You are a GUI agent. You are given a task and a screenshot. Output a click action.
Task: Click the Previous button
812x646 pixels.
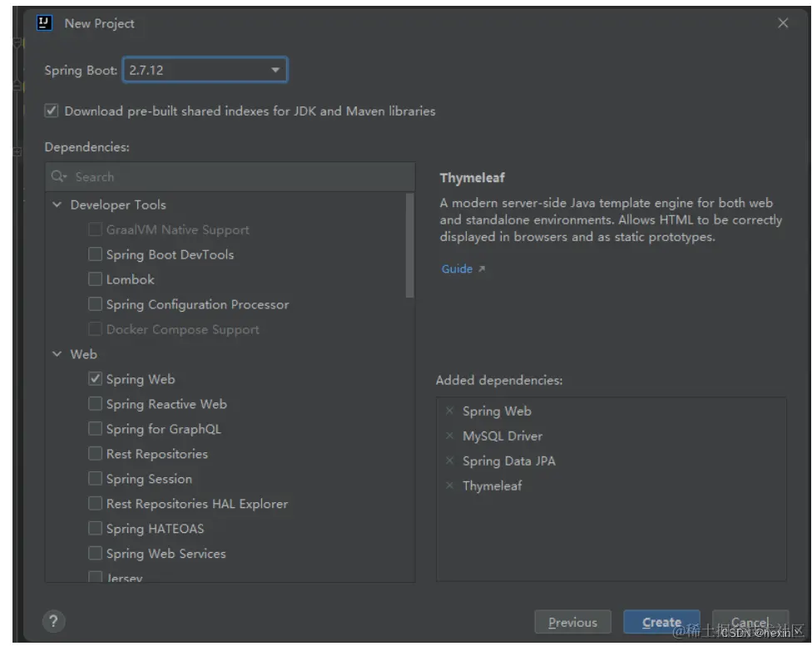572,622
